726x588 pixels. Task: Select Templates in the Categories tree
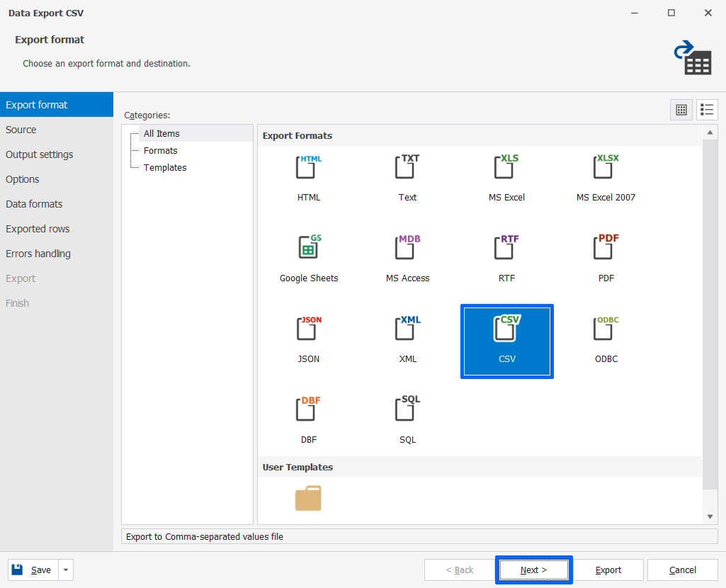[165, 167]
